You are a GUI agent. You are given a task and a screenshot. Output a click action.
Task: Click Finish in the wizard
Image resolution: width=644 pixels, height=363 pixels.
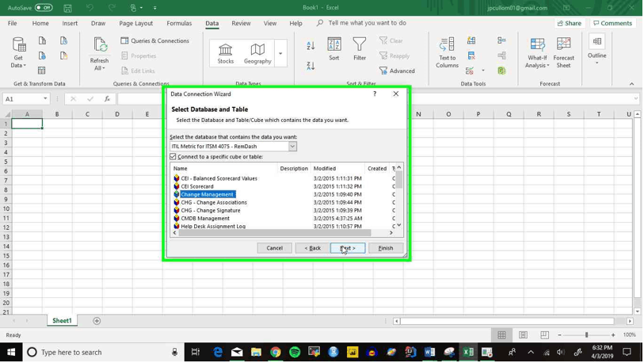[386, 248]
